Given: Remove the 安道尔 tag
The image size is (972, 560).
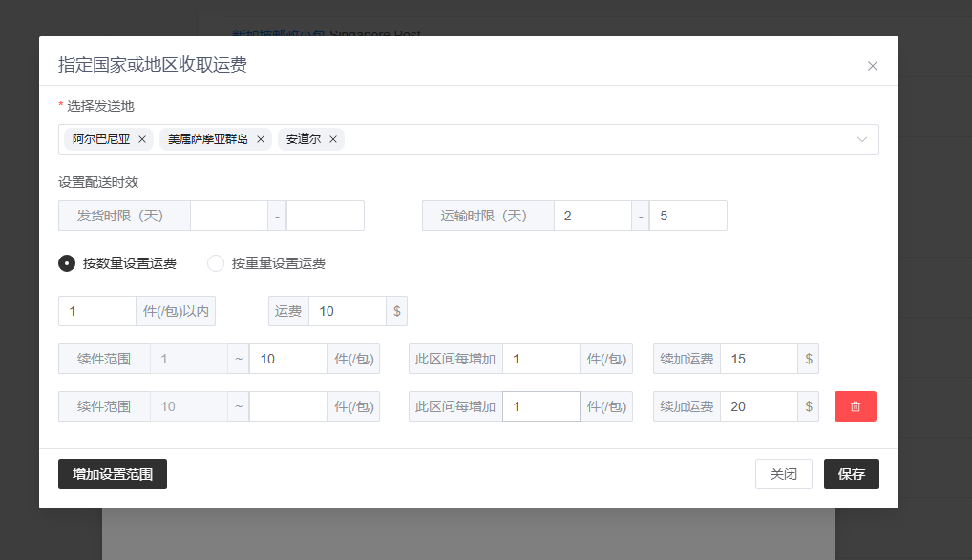Looking at the screenshot, I should click(333, 139).
